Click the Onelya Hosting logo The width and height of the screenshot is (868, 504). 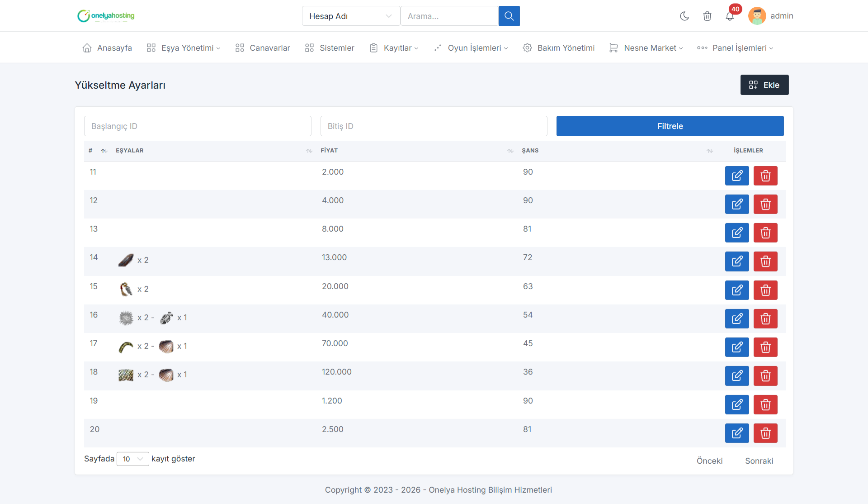pyautogui.click(x=106, y=16)
